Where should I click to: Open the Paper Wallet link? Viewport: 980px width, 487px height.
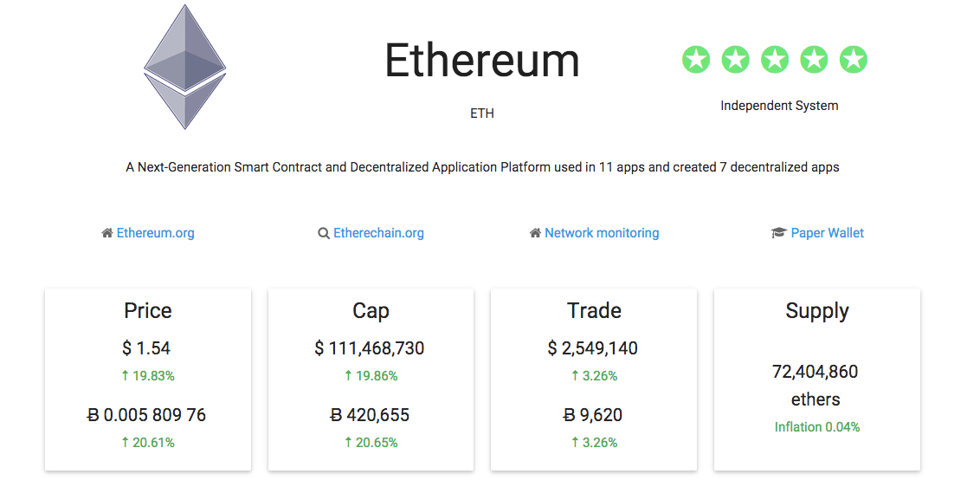point(828,233)
